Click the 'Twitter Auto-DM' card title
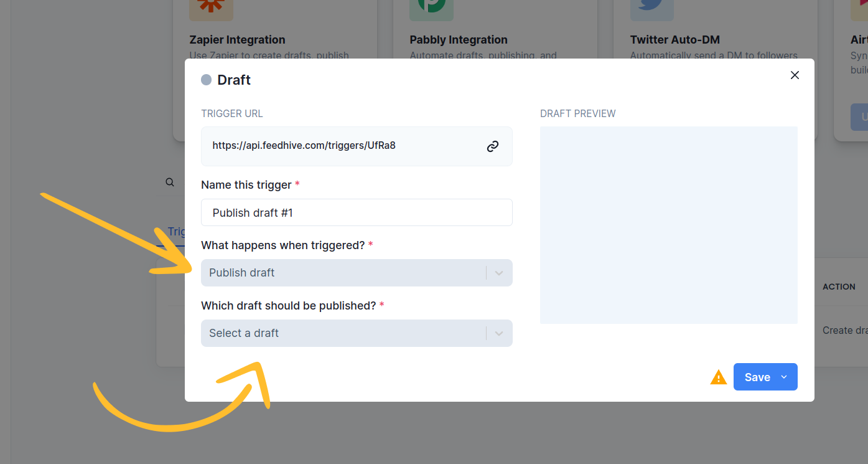The width and height of the screenshot is (868, 464). [x=675, y=40]
